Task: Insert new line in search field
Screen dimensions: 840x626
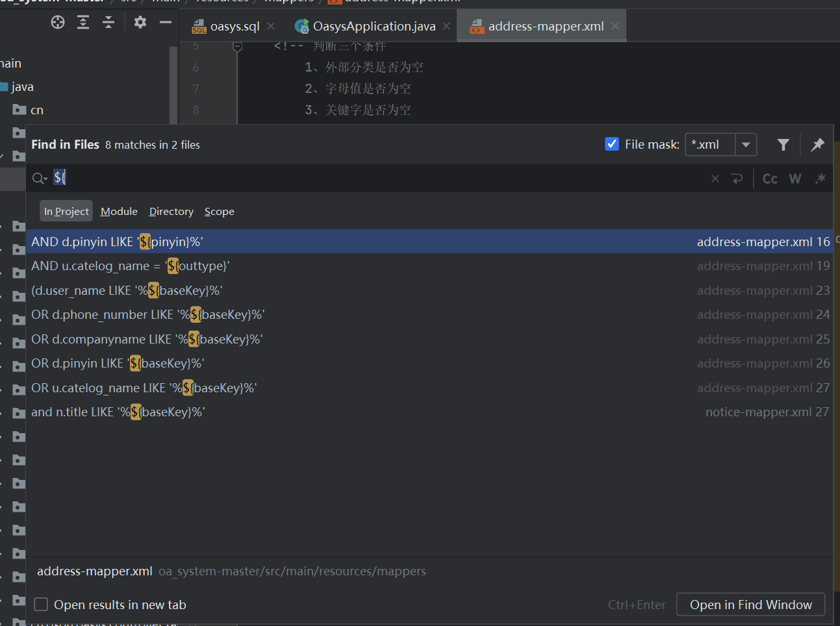Action: click(737, 179)
